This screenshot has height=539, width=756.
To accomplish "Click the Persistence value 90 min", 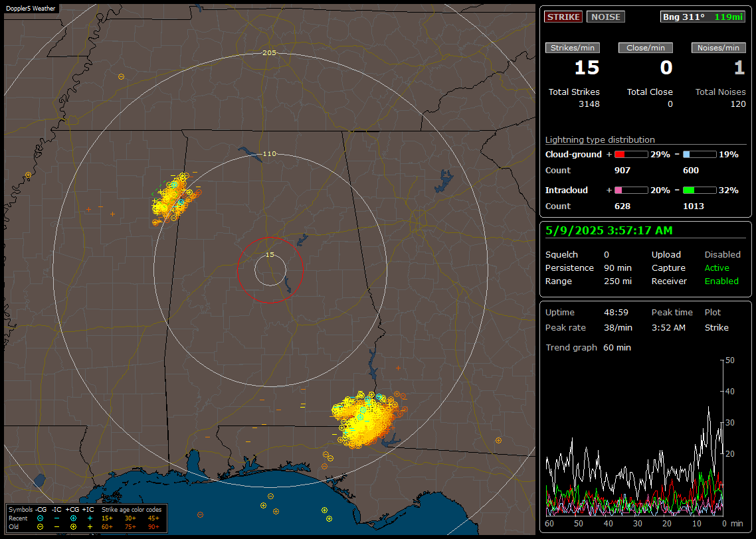I will (x=618, y=268).
